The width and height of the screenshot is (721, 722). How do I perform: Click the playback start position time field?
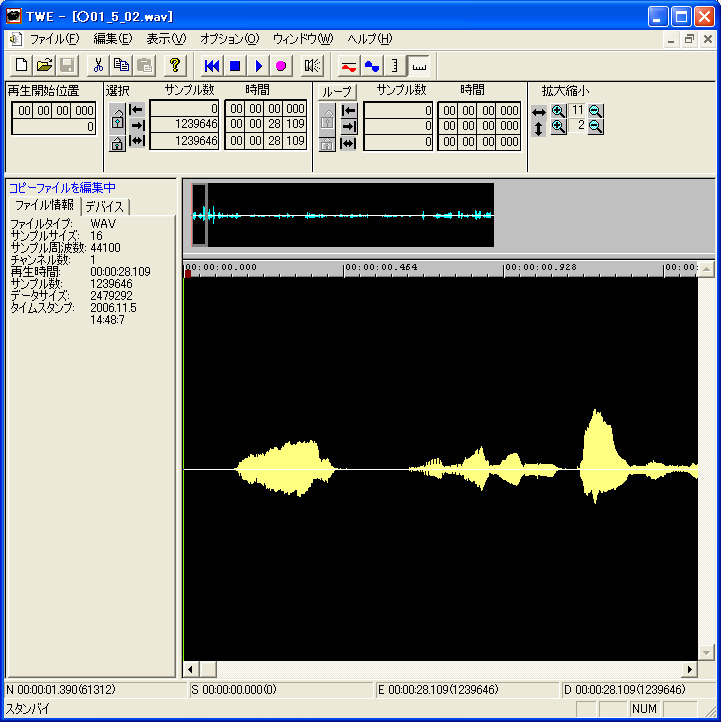(54, 111)
